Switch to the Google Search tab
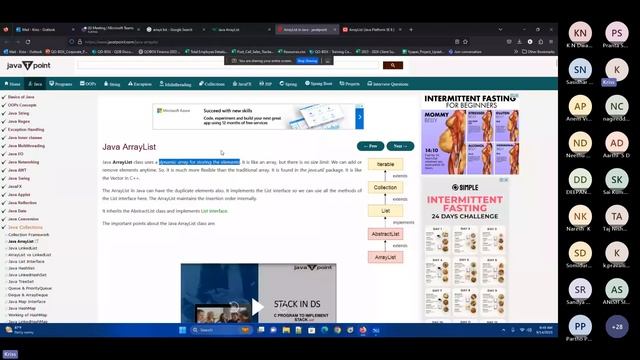Image resolution: width=640 pixels, height=360 pixels. pyautogui.click(x=176, y=29)
